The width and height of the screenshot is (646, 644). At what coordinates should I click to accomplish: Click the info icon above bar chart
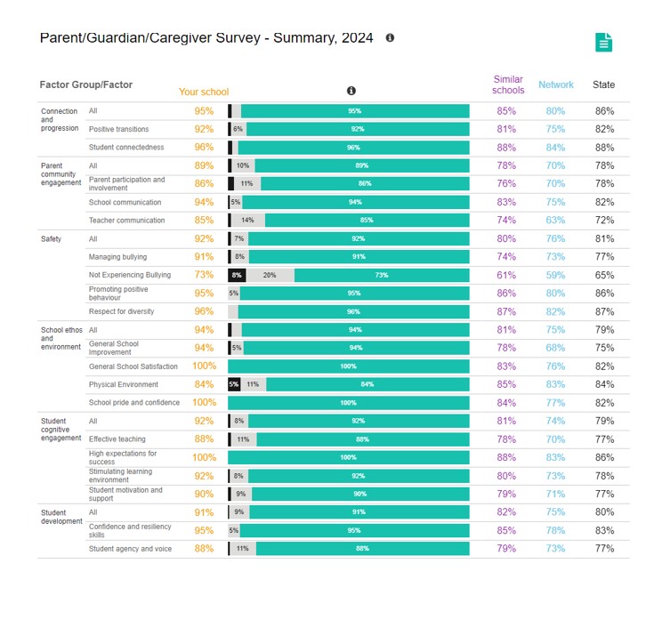pyautogui.click(x=351, y=91)
